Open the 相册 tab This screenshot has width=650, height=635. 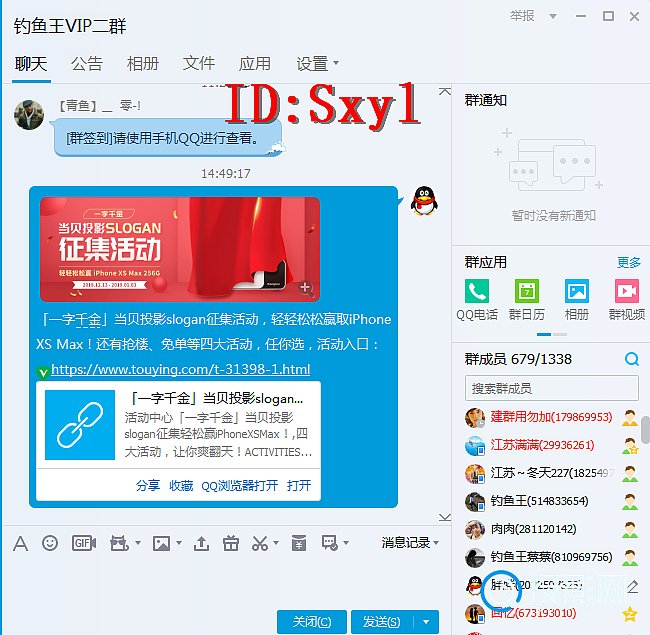click(x=143, y=64)
